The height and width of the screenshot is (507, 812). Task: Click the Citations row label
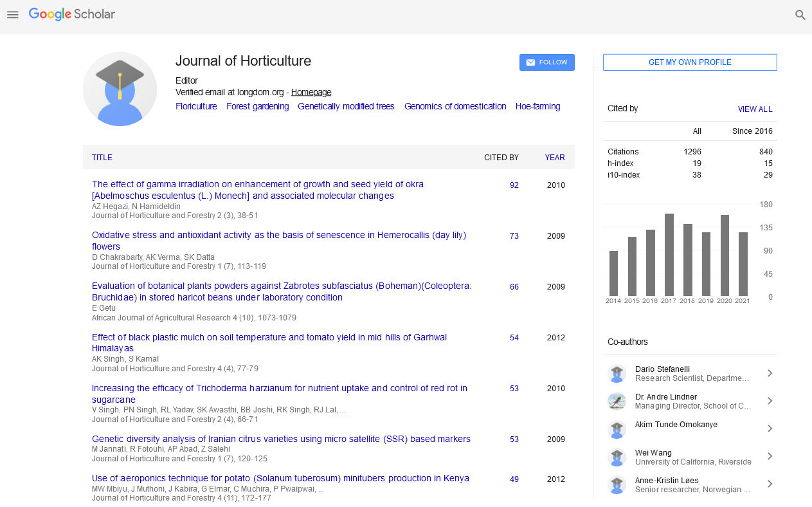click(x=623, y=152)
